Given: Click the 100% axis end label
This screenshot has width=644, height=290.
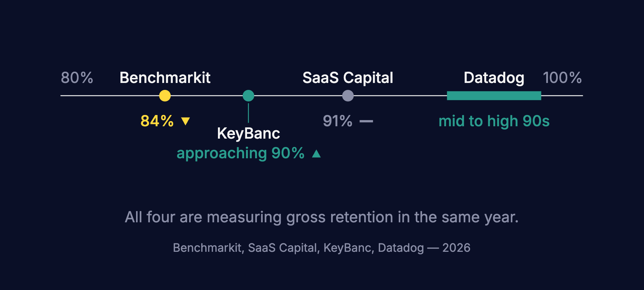Looking at the screenshot, I should click(562, 78).
